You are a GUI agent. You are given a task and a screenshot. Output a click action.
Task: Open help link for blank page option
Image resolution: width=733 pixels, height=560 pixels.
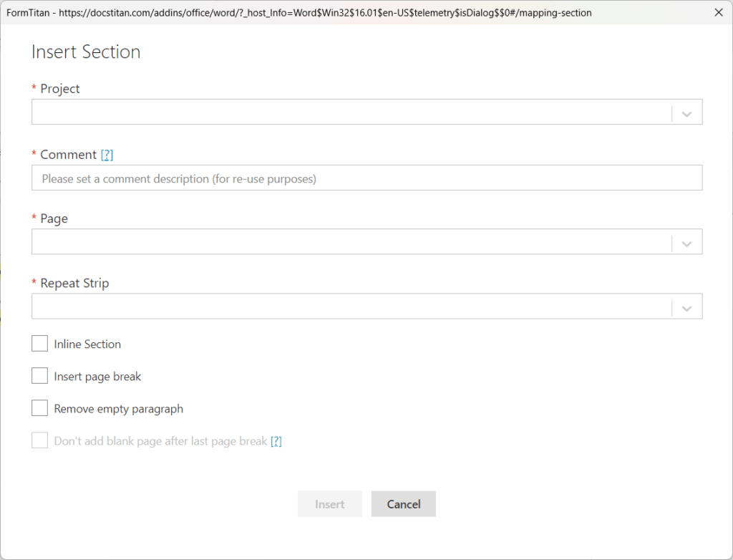point(276,441)
